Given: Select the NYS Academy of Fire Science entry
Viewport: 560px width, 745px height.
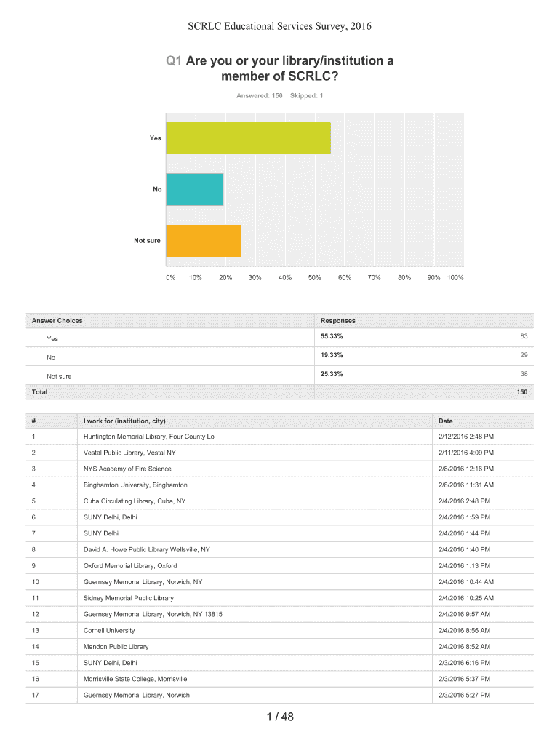Looking at the screenshot, I should tap(128, 469).
